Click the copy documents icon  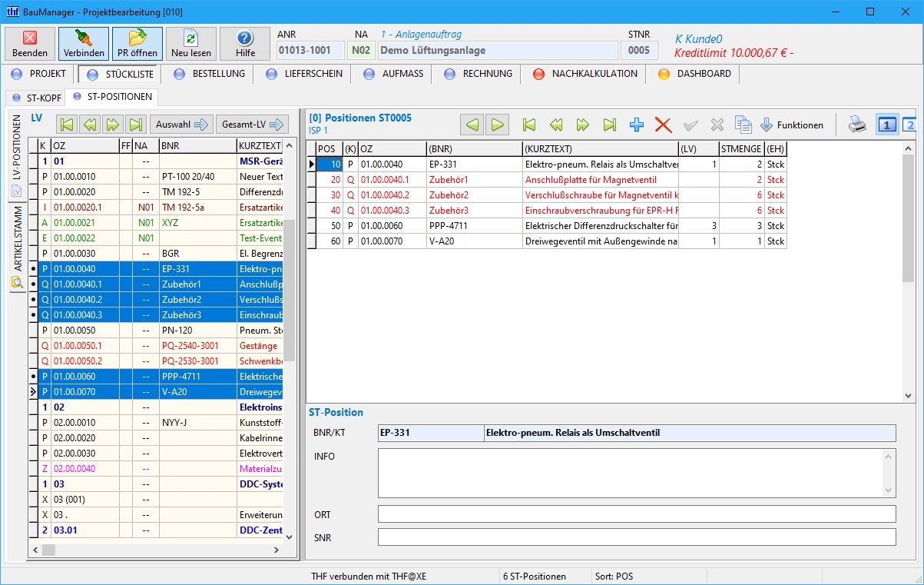pos(743,125)
